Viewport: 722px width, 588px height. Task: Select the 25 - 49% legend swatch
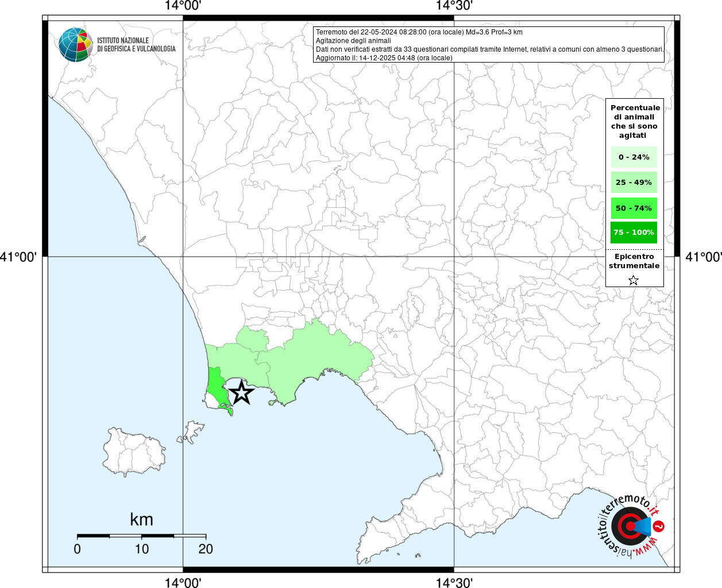point(634,182)
